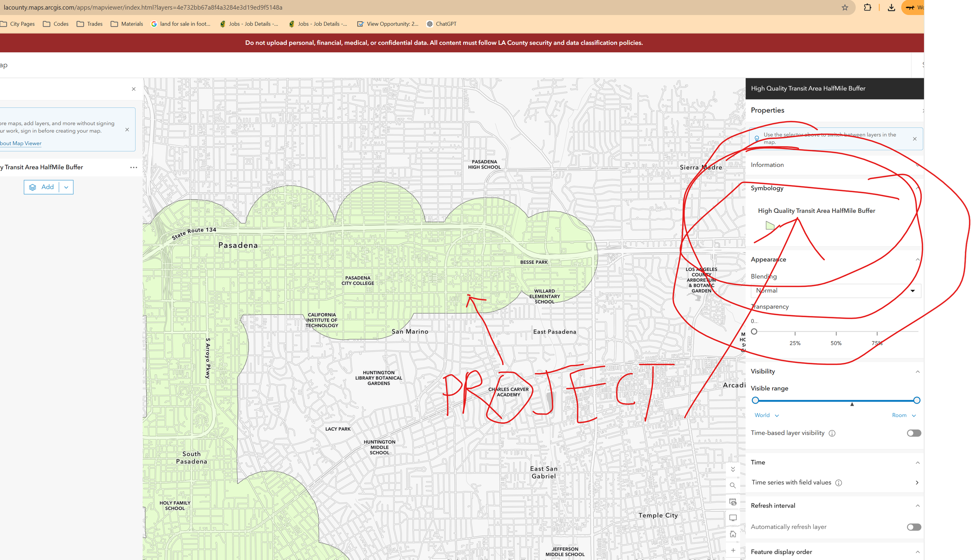Bookmark this page with the star icon
Viewport: 973px width, 560px height.
(845, 7)
